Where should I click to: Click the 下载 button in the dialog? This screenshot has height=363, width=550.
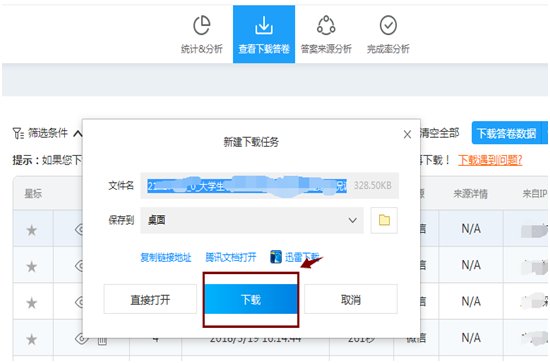[x=251, y=299]
